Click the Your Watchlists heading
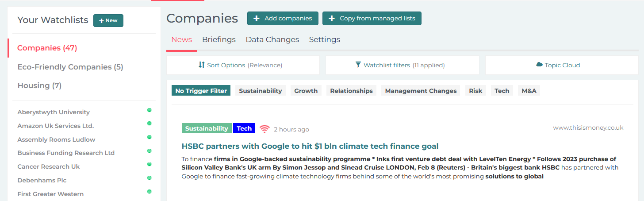 coord(53,20)
